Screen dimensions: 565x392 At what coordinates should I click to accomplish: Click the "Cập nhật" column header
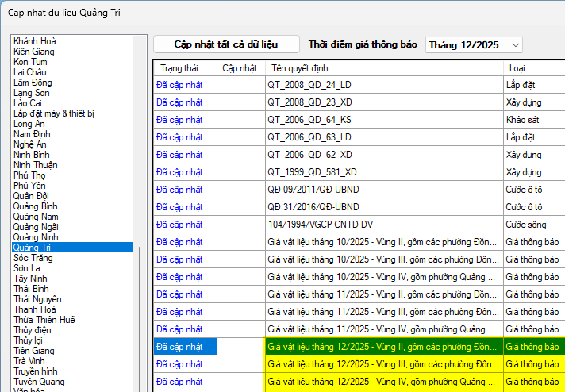239,68
